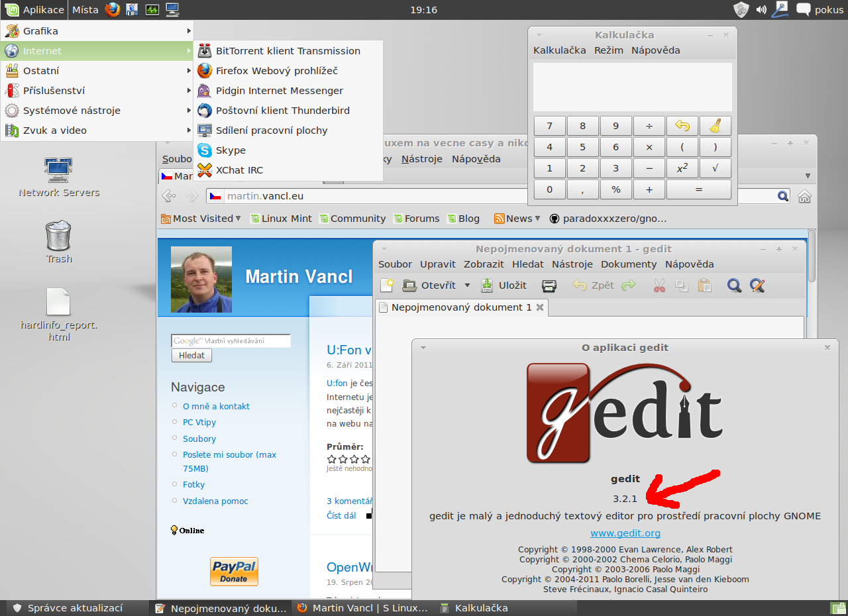Click the calculator x squared key
The image size is (848, 616).
click(682, 168)
